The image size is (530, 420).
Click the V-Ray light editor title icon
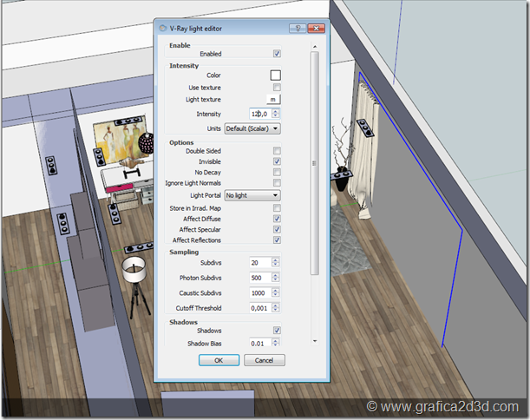click(x=163, y=29)
